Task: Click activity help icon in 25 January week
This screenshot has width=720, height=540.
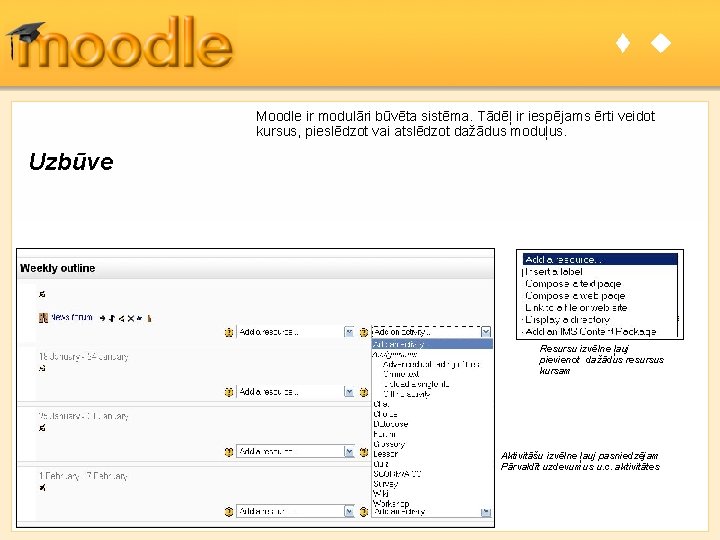Action: (364, 452)
